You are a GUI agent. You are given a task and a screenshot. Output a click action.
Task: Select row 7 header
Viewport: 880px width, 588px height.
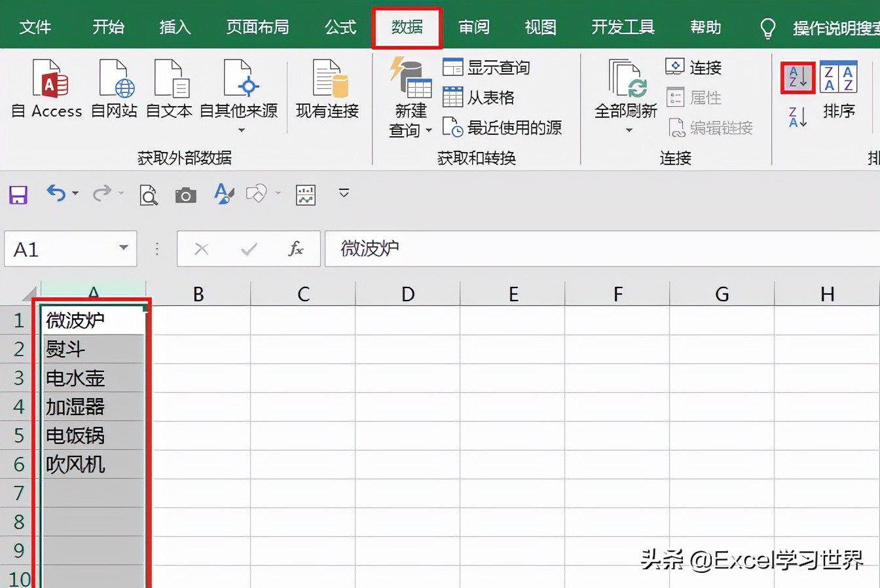pos(19,493)
